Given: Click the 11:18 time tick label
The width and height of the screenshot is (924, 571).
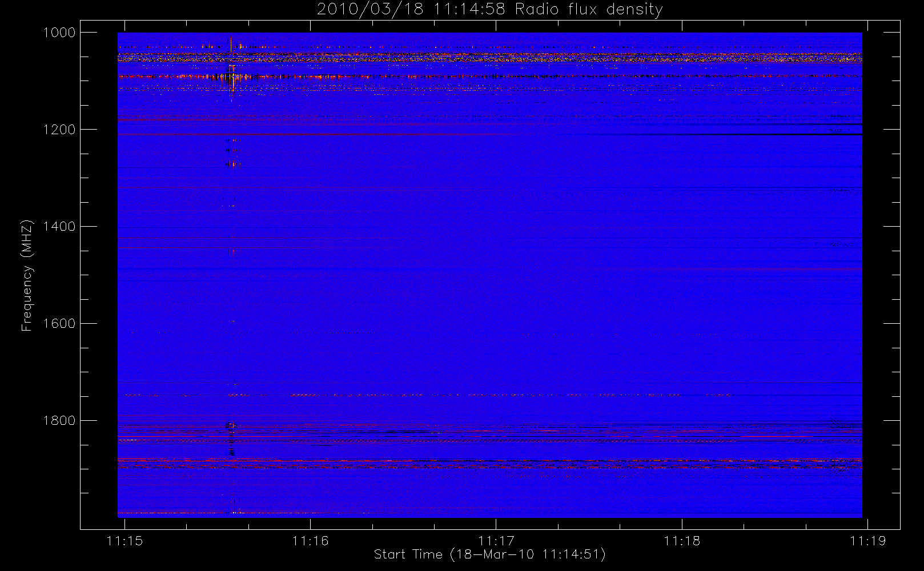Looking at the screenshot, I should tap(682, 541).
